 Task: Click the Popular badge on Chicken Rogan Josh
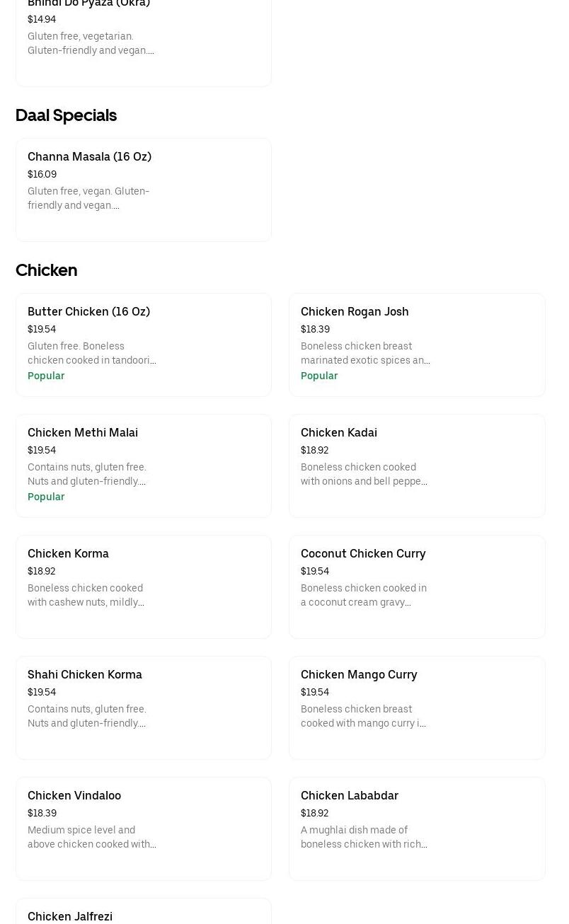click(319, 376)
